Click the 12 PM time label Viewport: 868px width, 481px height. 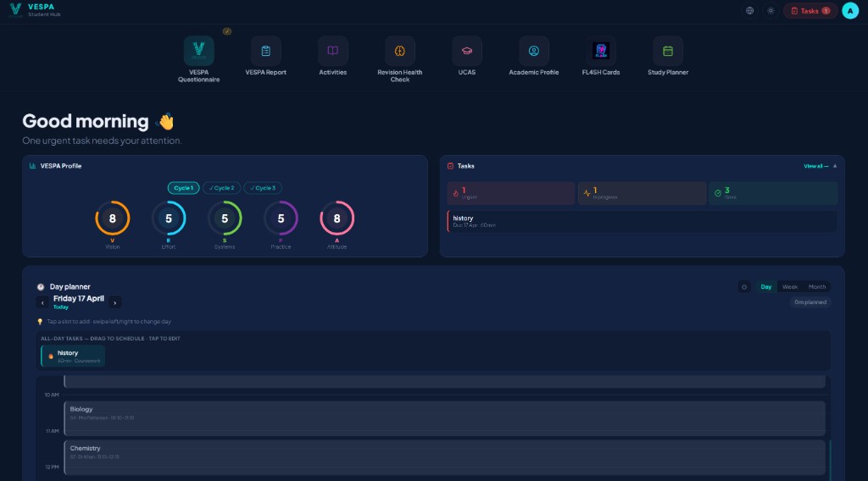pos(52,467)
